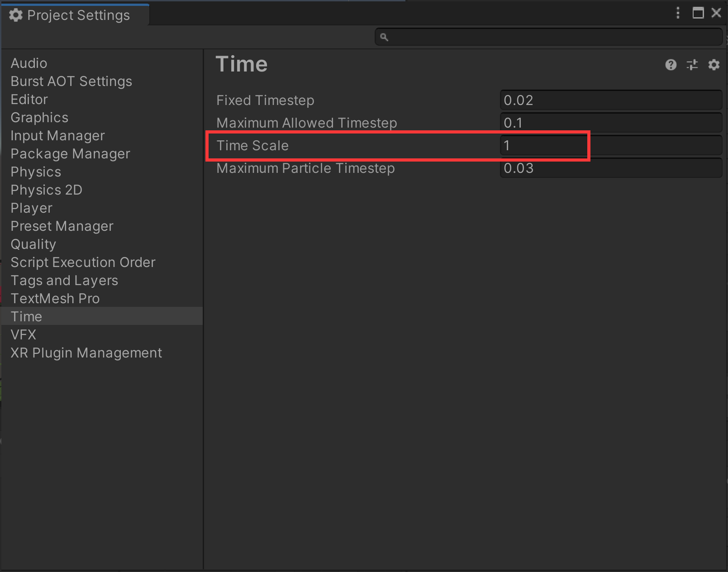Click the magnifier icon in the search bar
Image resolution: width=728 pixels, height=572 pixels.
(384, 37)
